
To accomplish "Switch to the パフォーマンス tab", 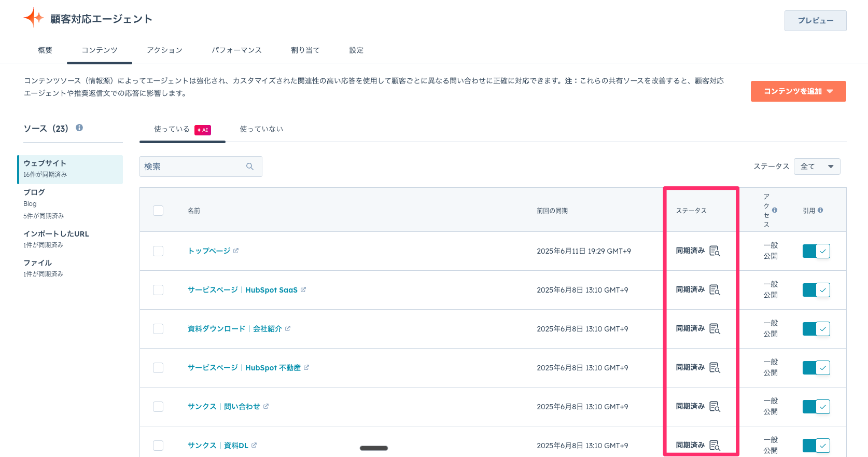I will click(236, 50).
